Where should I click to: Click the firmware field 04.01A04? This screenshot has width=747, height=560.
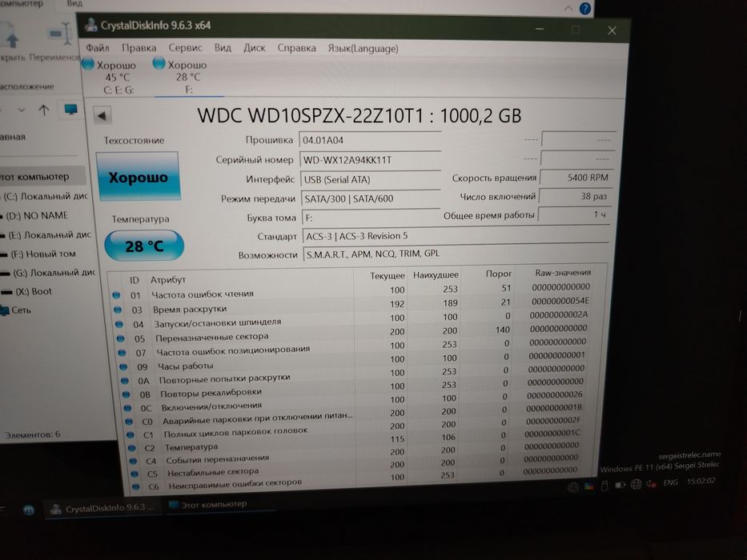370,141
